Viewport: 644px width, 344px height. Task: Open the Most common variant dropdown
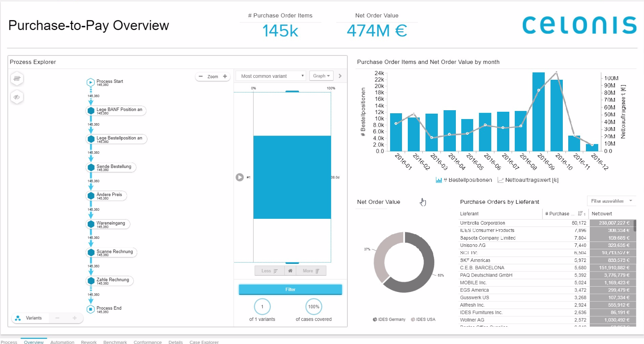(x=271, y=76)
